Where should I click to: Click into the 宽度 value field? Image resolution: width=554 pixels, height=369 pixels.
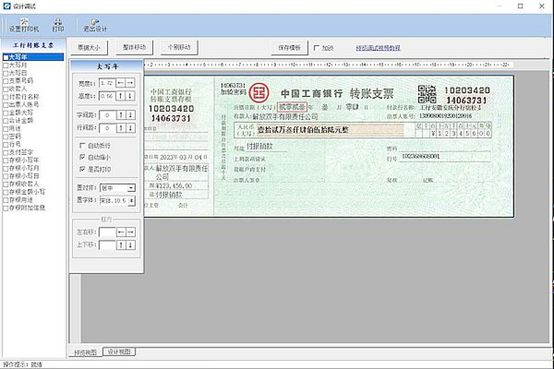pos(107,83)
